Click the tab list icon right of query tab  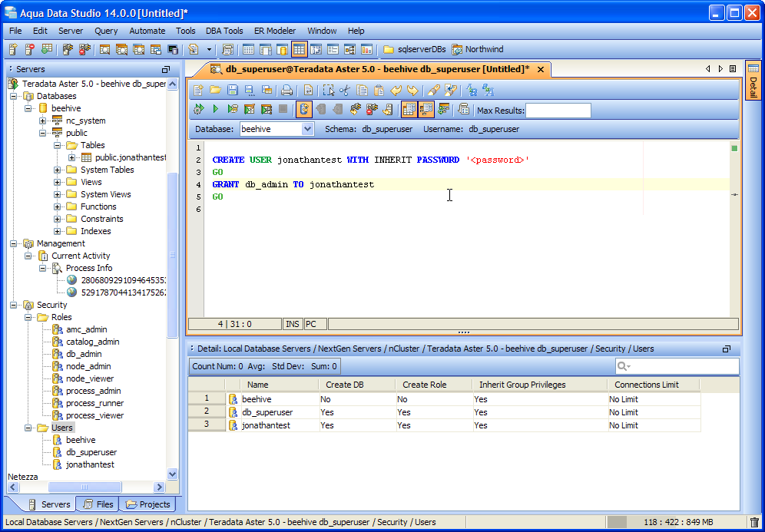733,69
